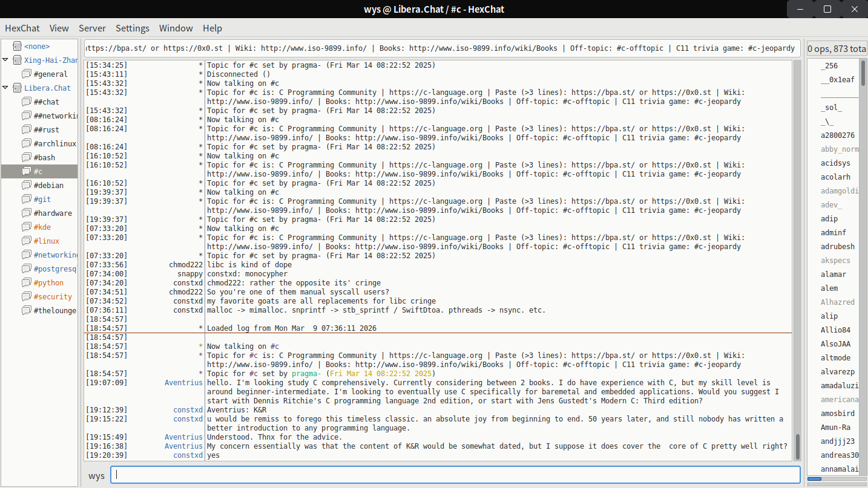The width and height of the screenshot is (868, 488).
Task: Open the HexChat menu
Action: 22,28
